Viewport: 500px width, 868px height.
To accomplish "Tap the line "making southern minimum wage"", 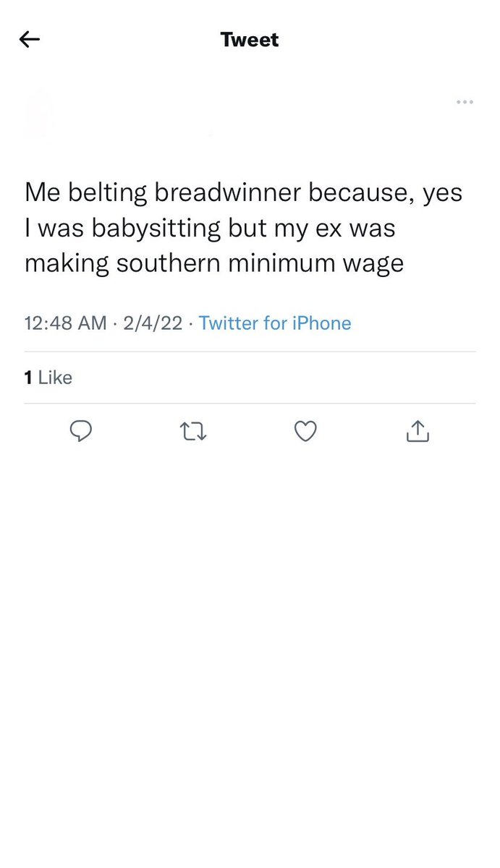I will [214, 263].
